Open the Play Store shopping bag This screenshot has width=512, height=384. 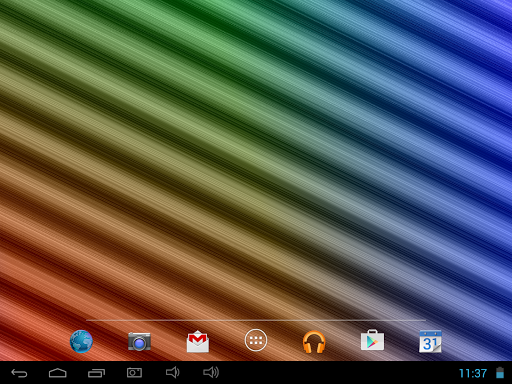[x=372, y=340]
